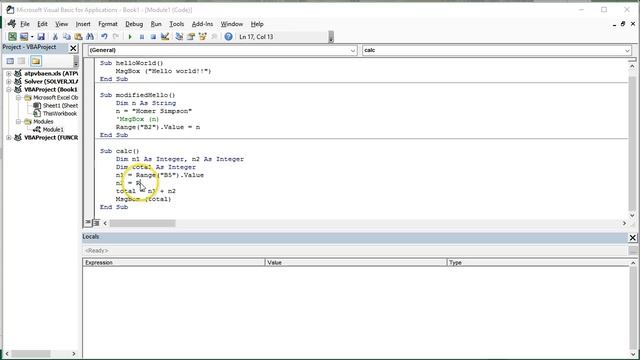The height and width of the screenshot is (360, 640).
Task: Click the Reset stop icon
Action: [x=153, y=37]
